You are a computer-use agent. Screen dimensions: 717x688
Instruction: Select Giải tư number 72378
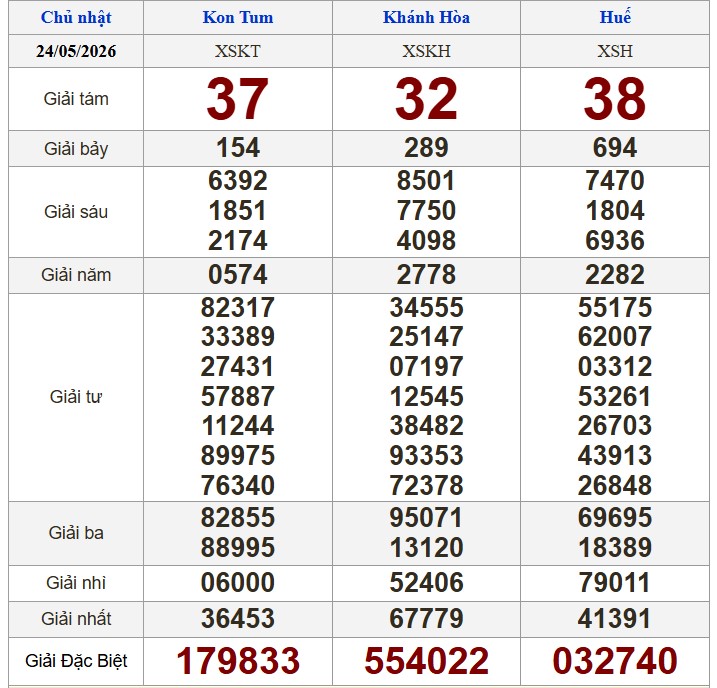click(426, 485)
